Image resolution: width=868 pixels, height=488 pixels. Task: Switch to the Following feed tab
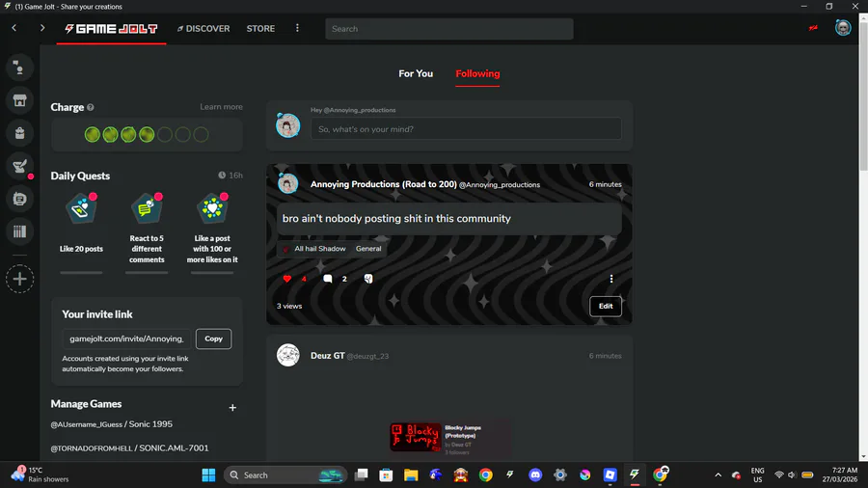pyautogui.click(x=477, y=73)
